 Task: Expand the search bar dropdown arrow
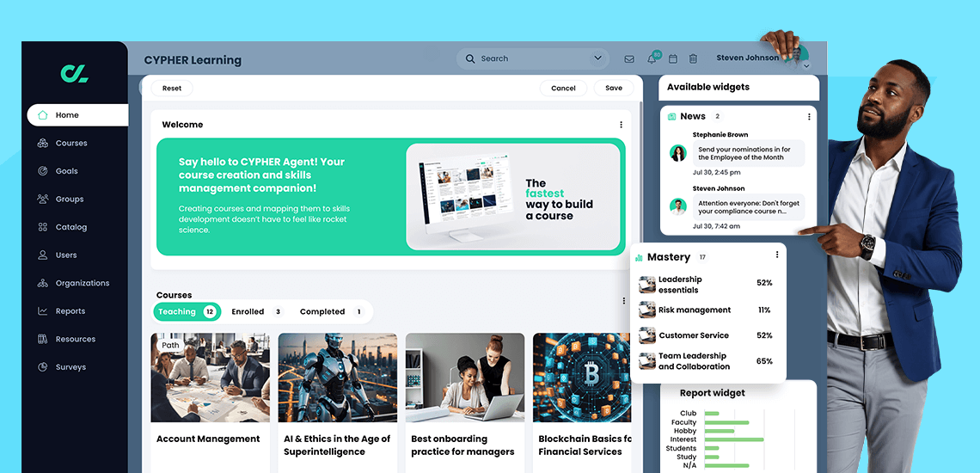597,58
